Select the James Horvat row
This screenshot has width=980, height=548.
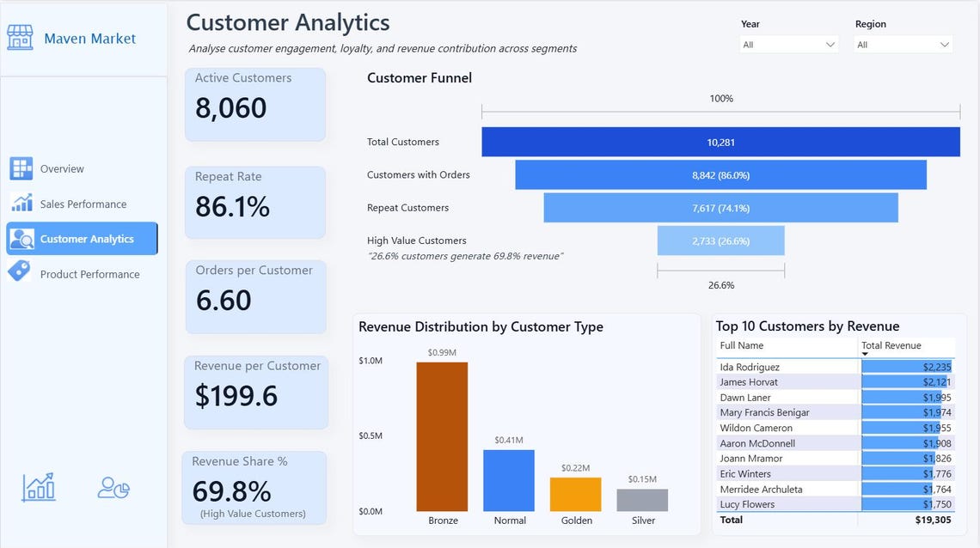[x=836, y=382]
